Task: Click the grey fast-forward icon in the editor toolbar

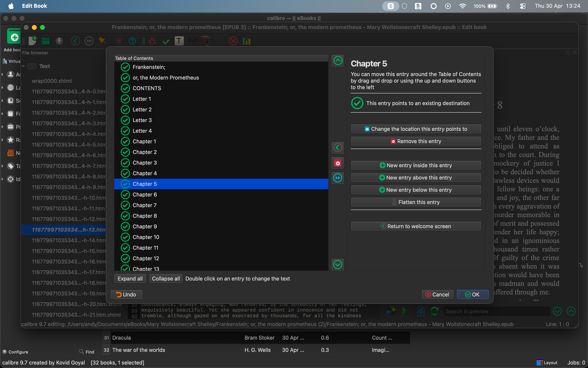Action: pyautogui.click(x=89, y=41)
